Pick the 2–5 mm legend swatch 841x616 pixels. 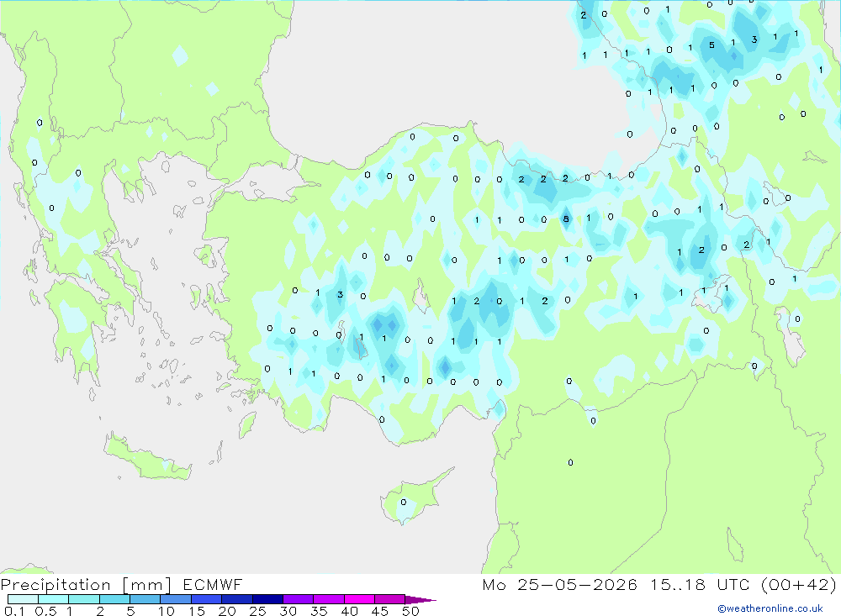click(114, 599)
